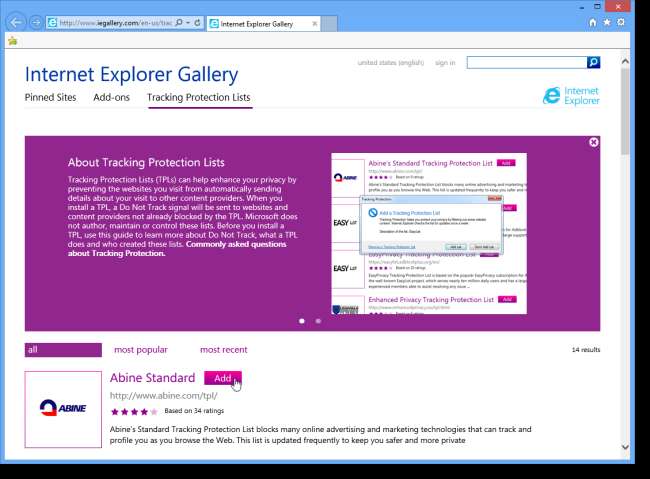Add the Abine Standard tracking protection list
Screen dimensions: 650x479
click(x=223, y=378)
